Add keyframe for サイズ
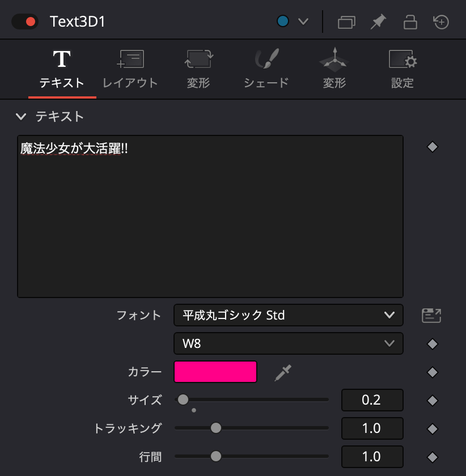Viewport: 466px width, 476px height. pyautogui.click(x=433, y=401)
